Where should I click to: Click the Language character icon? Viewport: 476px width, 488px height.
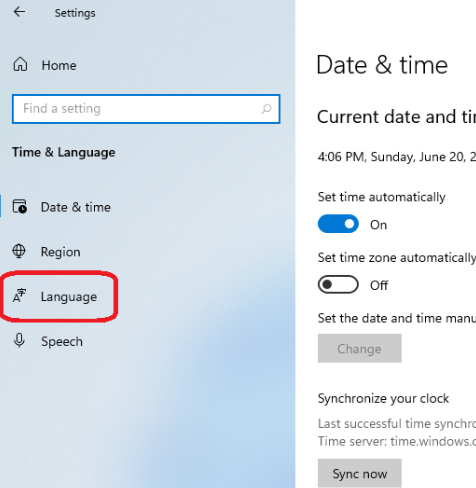19,295
